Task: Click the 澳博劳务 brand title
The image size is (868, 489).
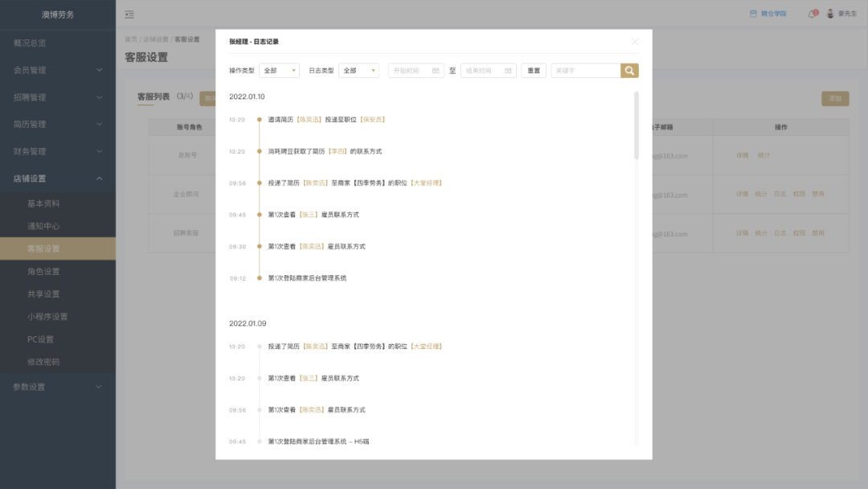Action: click(x=58, y=14)
